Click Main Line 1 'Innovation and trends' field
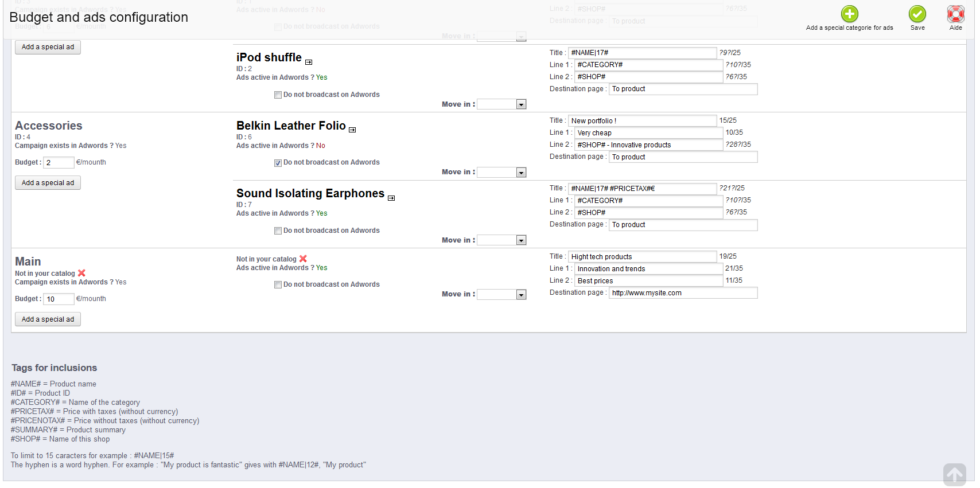980x488 pixels. [648, 269]
